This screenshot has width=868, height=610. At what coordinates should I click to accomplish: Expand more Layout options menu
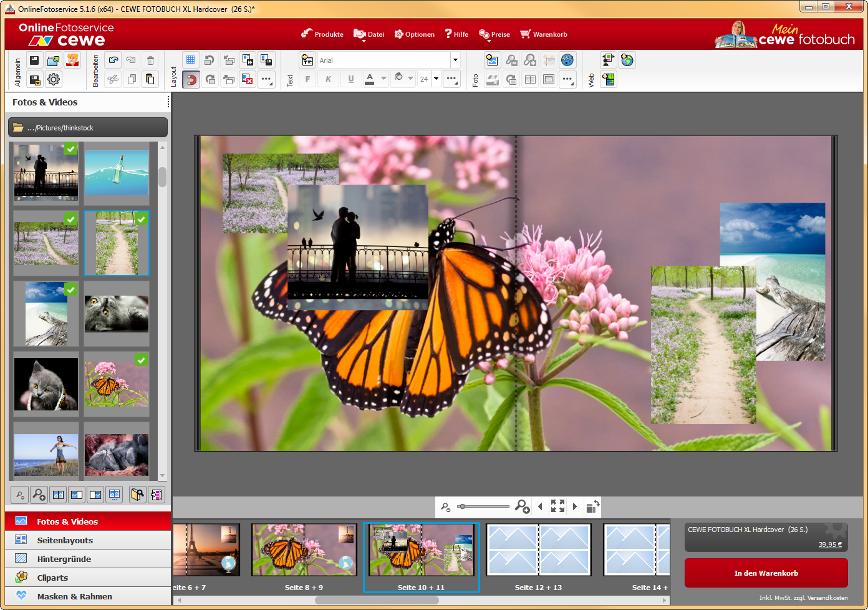[266, 79]
